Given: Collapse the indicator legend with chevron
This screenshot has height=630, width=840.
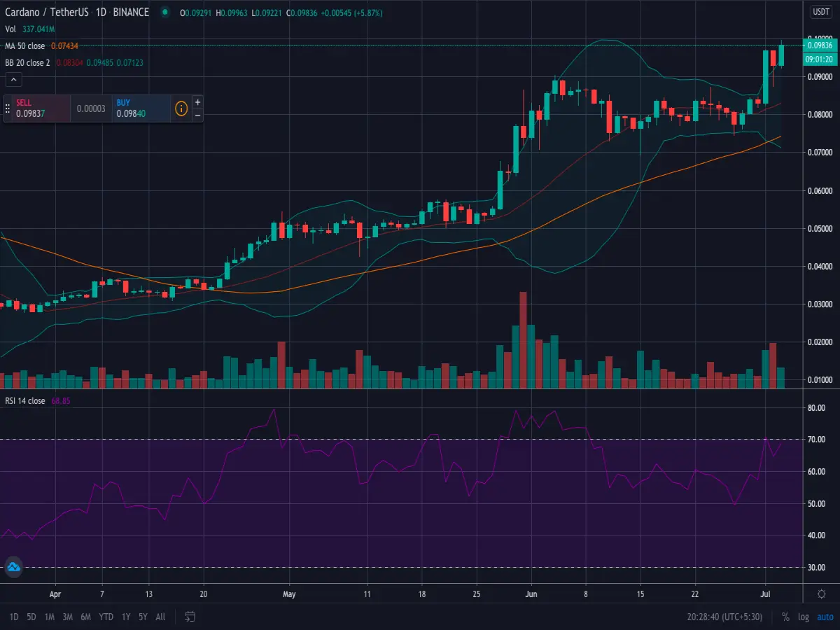Looking at the screenshot, I should tap(13, 80).
